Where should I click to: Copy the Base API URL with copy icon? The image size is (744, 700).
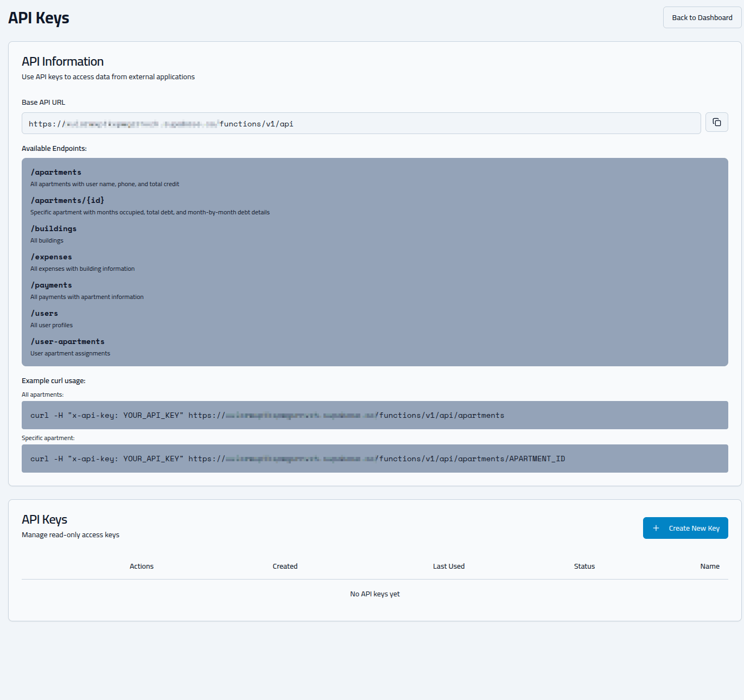tap(716, 123)
